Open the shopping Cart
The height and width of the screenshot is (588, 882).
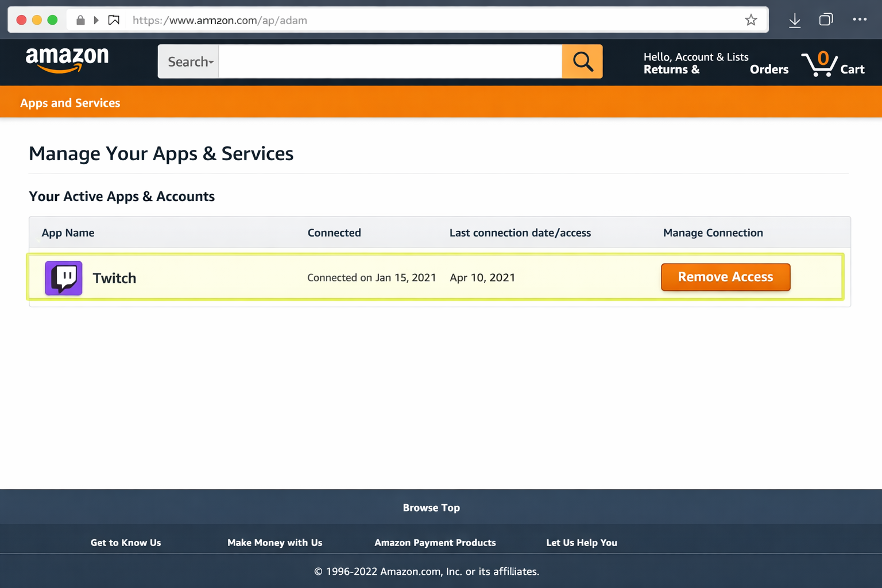853,69
